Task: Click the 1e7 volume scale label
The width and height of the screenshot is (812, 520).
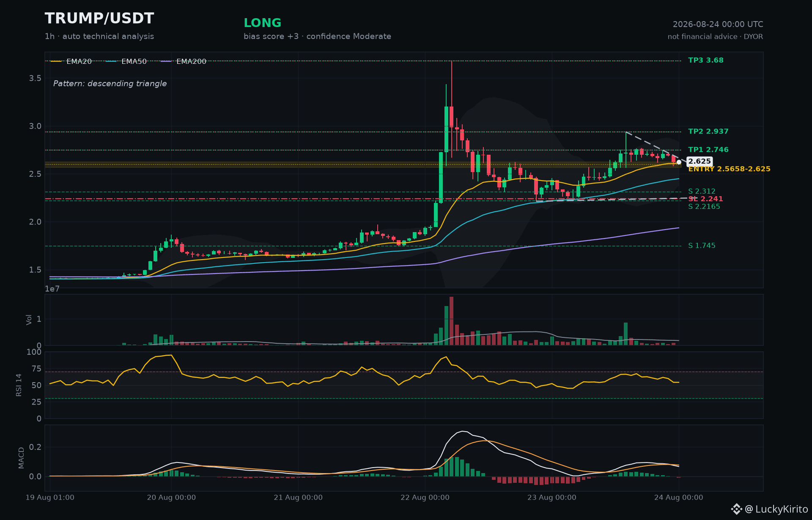Action: 52,289
